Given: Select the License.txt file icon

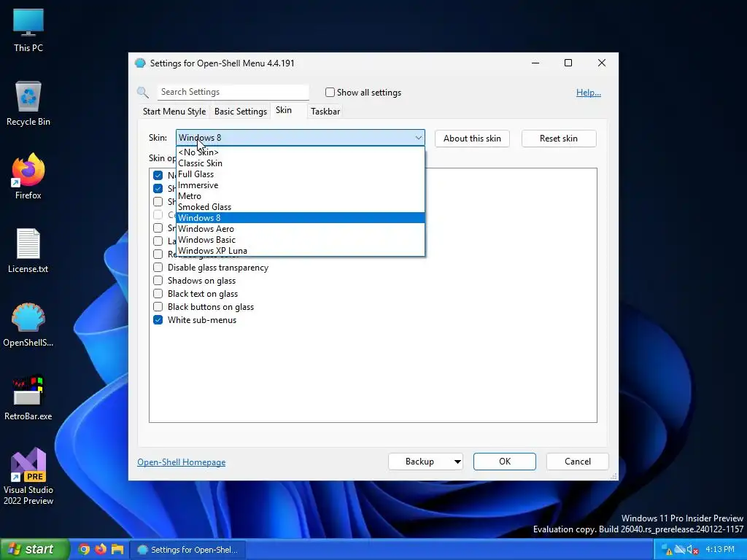Looking at the screenshot, I should pos(28,251).
